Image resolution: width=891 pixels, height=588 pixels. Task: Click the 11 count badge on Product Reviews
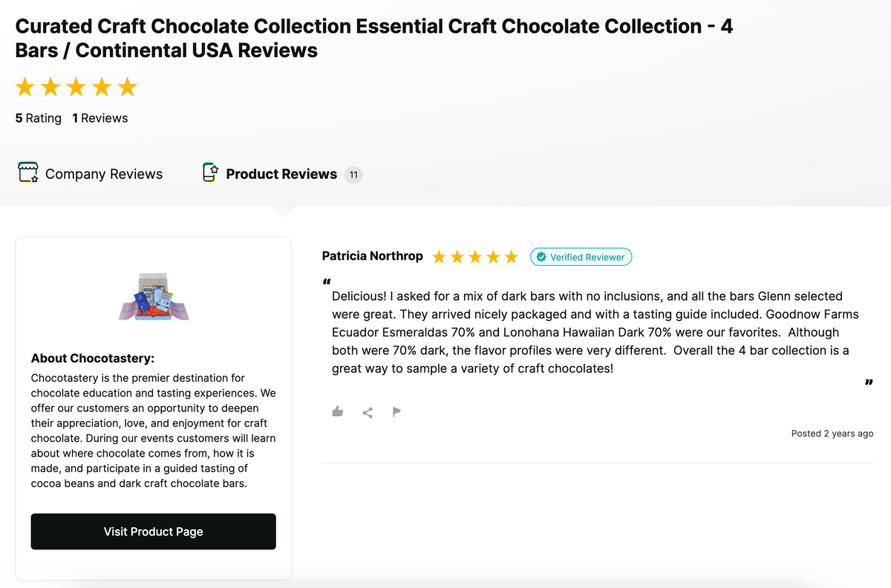click(x=353, y=175)
